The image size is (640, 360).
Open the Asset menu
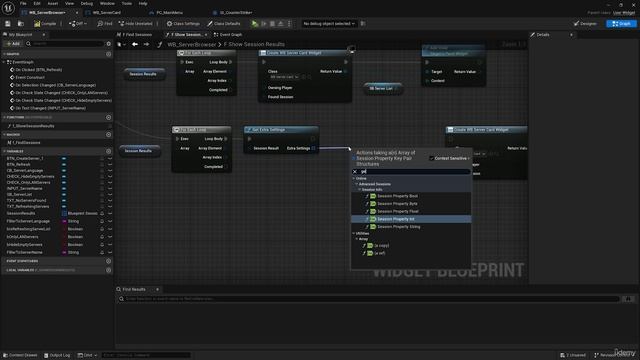[x=53, y=3]
